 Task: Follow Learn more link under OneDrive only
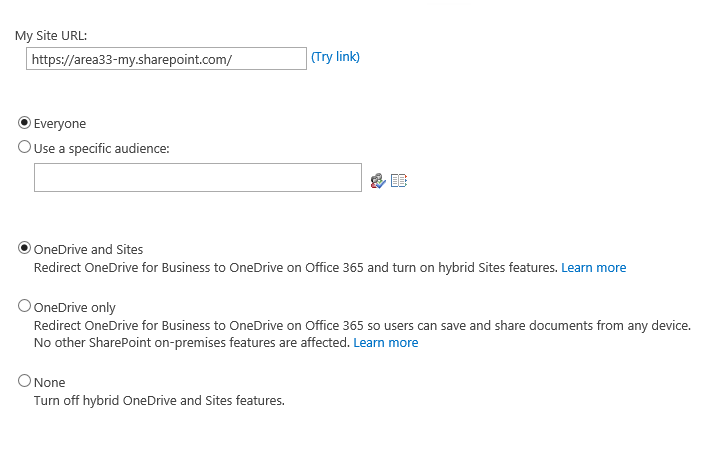click(385, 343)
